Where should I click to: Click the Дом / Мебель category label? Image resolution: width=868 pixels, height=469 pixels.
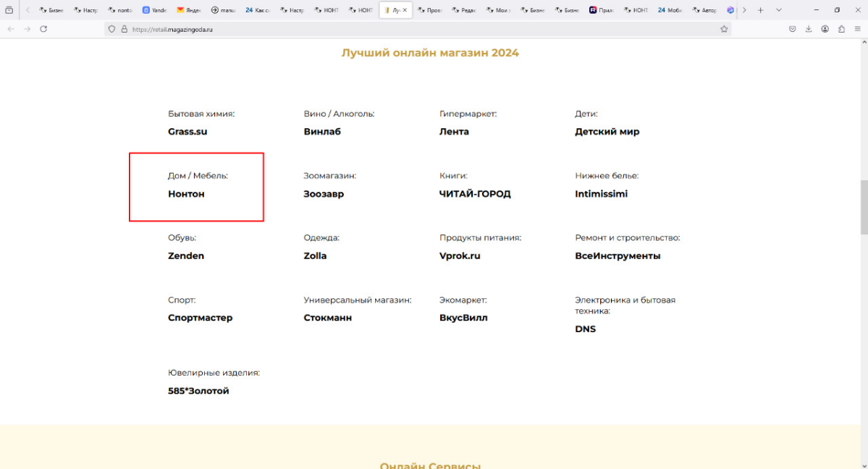(x=198, y=176)
